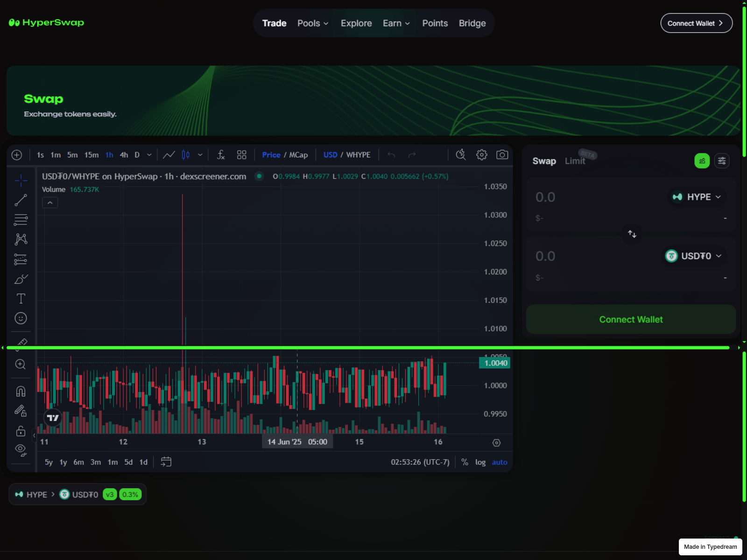The image size is (747, 560).
Task: Select the zoom in tool
Action: click(21, 364)
